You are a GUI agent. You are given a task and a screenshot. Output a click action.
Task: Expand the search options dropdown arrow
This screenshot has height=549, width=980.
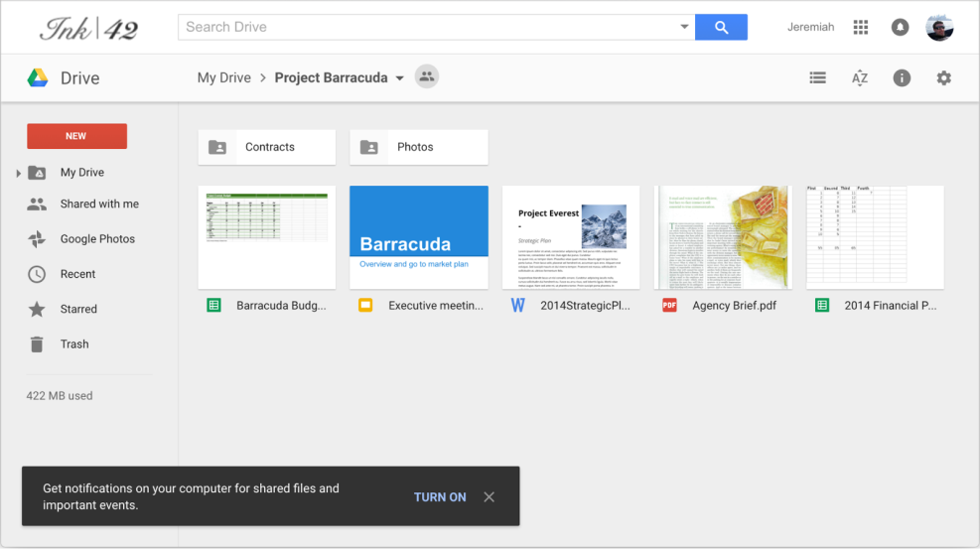(x=684, y=27)
